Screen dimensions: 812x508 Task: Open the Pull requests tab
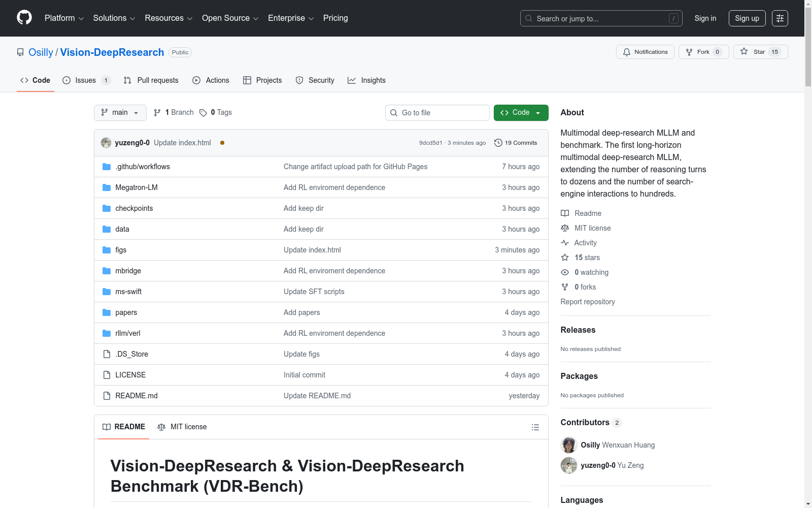point(151,80)
